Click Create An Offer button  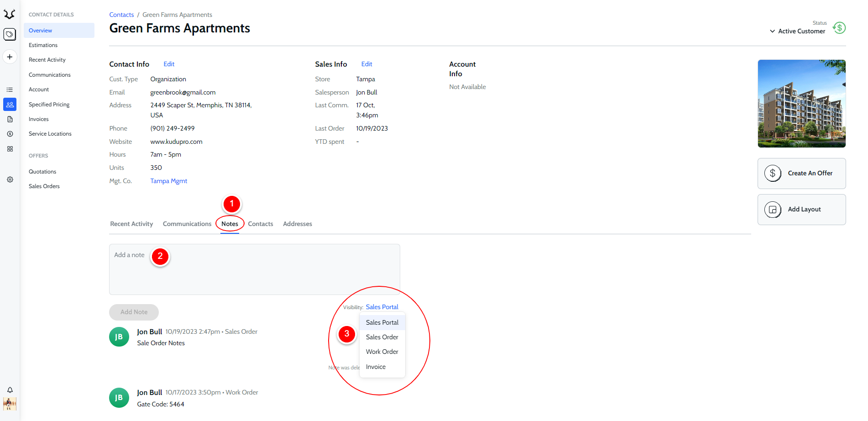click(801, 174)
